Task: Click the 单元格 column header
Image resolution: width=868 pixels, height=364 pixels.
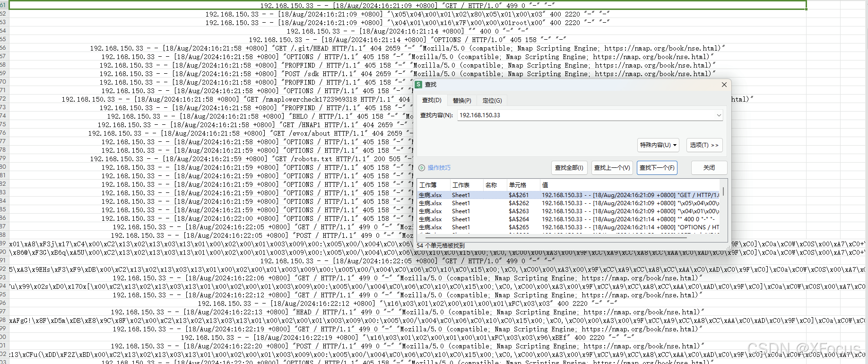Action: (x=522, y=185)
